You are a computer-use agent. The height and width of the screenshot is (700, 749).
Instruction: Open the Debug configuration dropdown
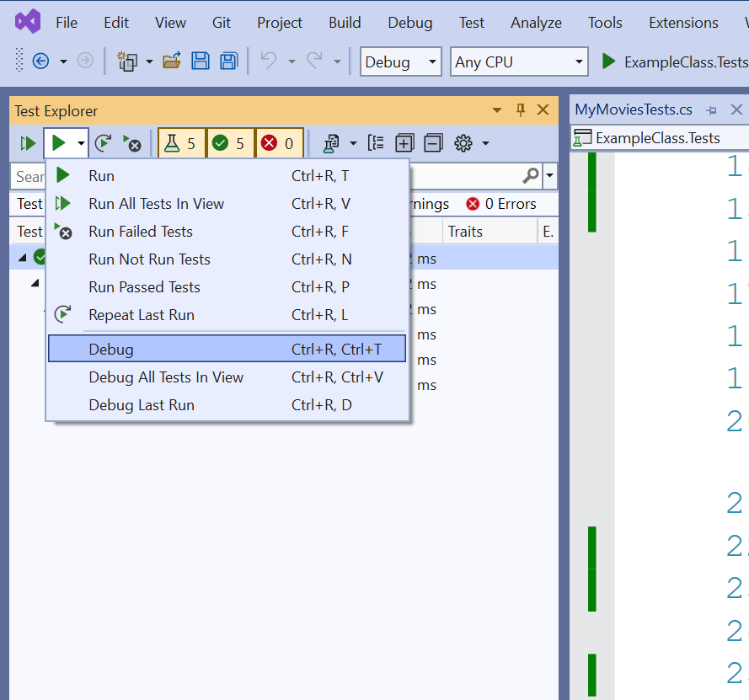click(400, 61)
